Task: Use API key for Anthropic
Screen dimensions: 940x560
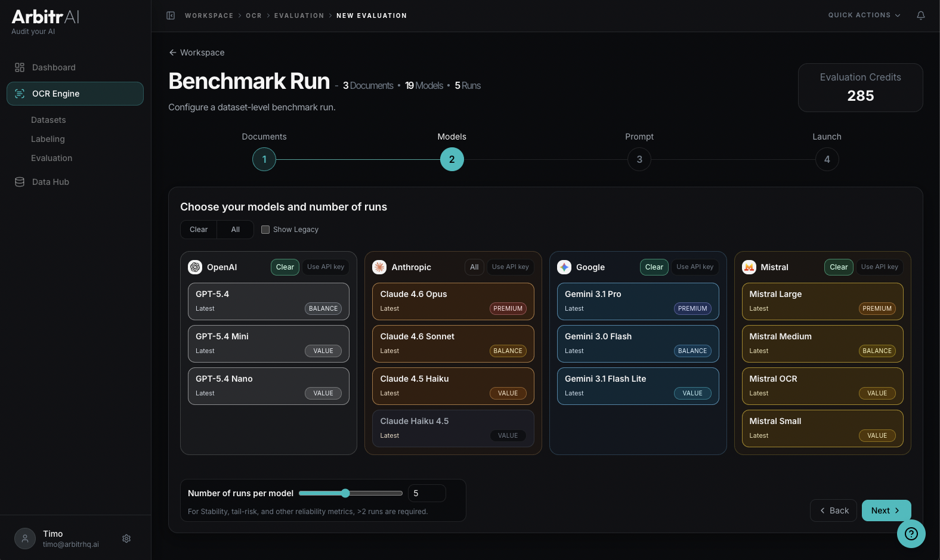Action: tap(511, 267)
